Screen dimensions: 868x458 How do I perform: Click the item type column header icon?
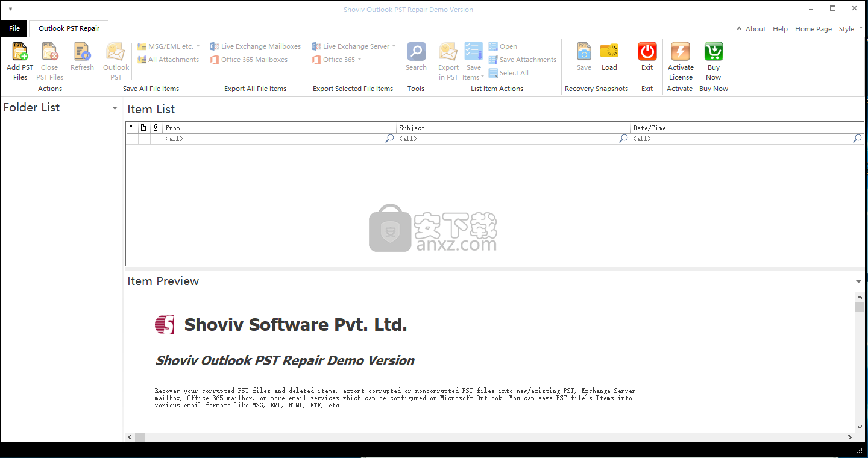pos(143,128)
